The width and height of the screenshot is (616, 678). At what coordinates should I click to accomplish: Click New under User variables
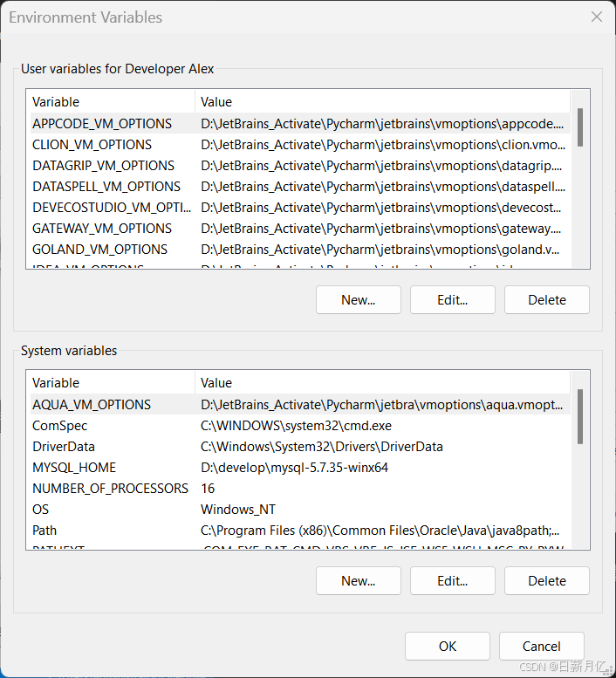(x=359, y=299)
